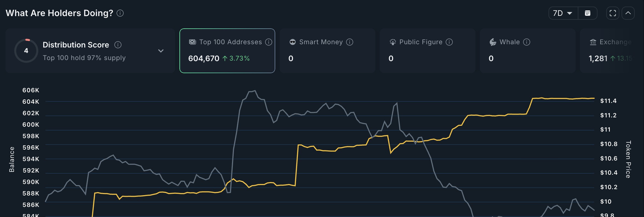The width and height of the screenshot is (644, 217).
Task: Open the 7D time range dropdown
Action: [x=563, y=13]
